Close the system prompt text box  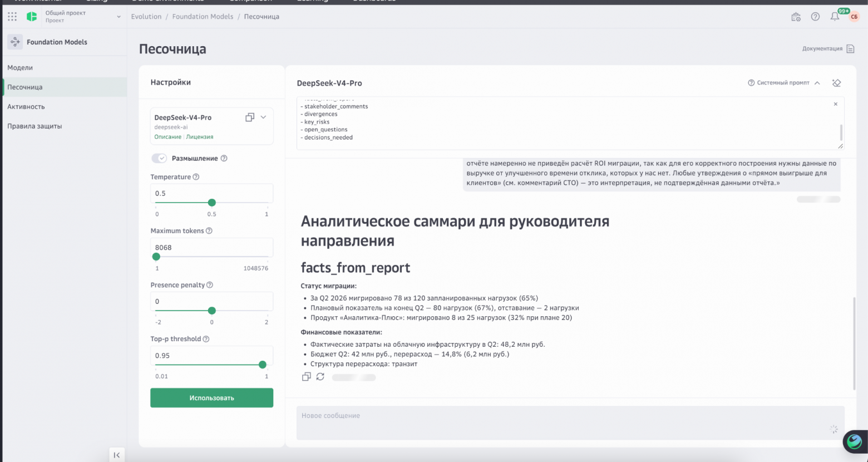[x=835, y=104]
